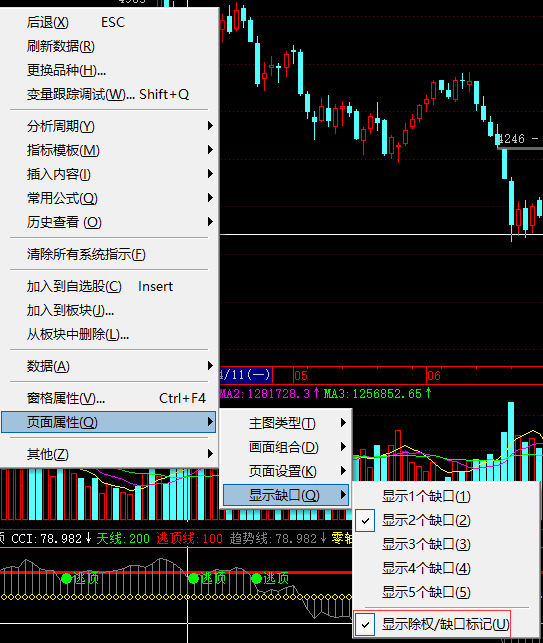Expand arrow beside 历史查看 (O)
Image resolution: width=543 pixels, height=643 pixels.
210,222
